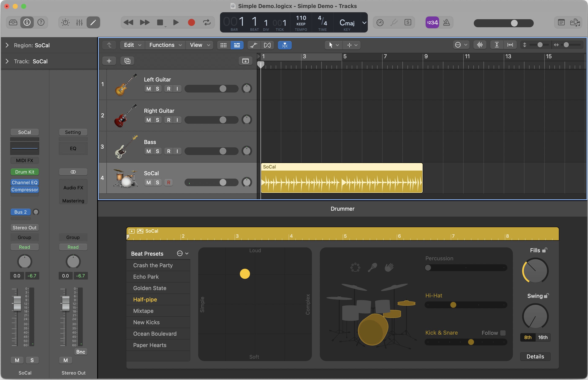Viewport: 588px width, 380px height.
Task: Toggle Cycle mode loop button
Action: (x=207, y=22)
